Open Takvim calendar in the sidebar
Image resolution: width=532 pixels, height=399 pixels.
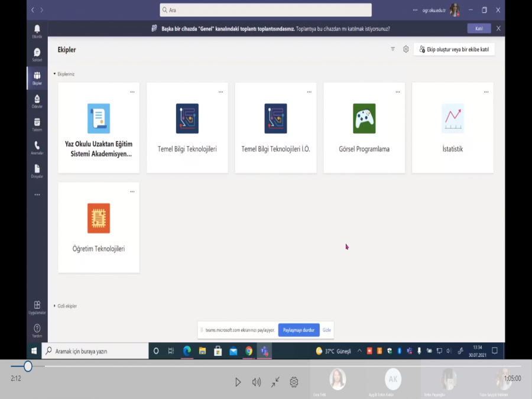[37, 125]
